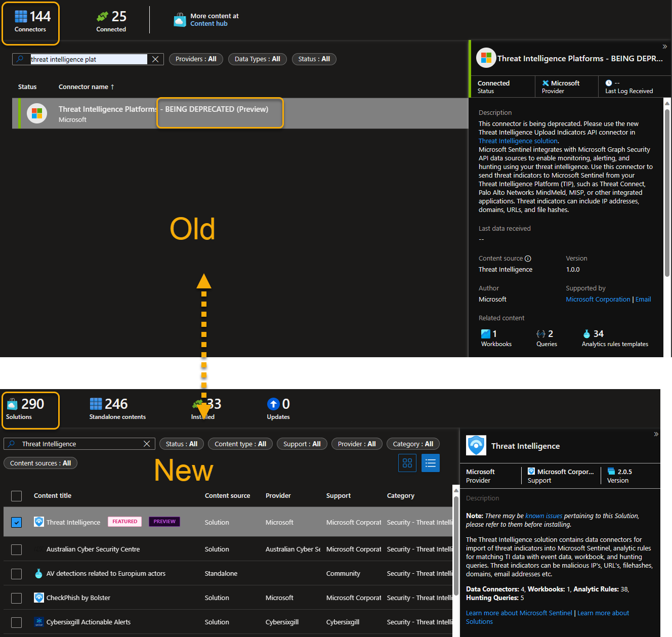
Task: Sort by Connector name column
Action: coord(86,87)
